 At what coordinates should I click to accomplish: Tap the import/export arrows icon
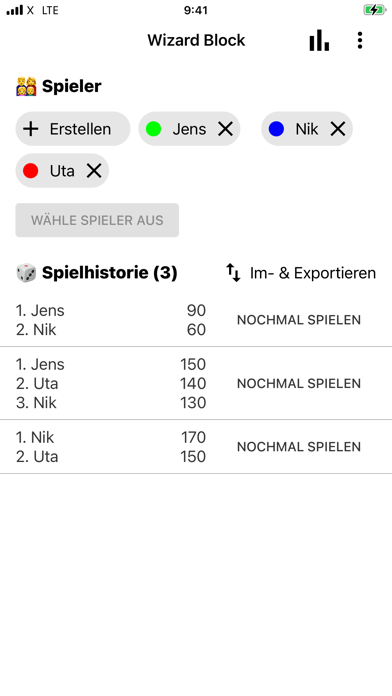pos(233,273)
